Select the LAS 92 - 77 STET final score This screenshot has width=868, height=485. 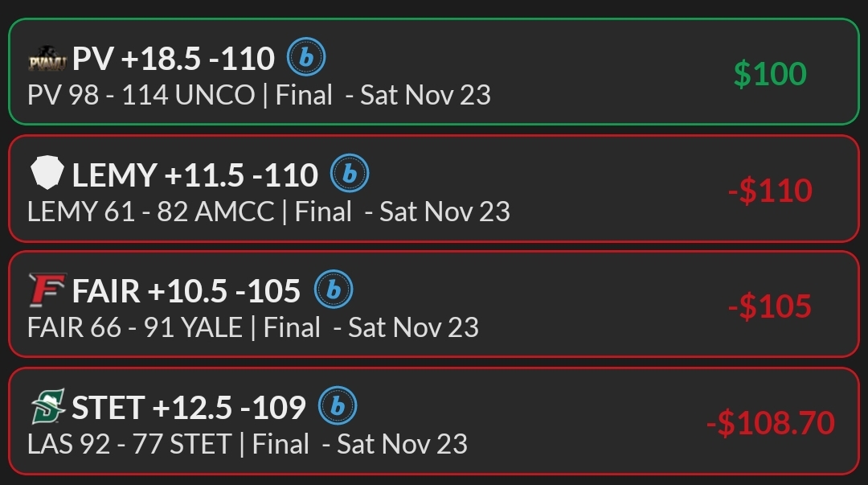[x=129, y=444]
